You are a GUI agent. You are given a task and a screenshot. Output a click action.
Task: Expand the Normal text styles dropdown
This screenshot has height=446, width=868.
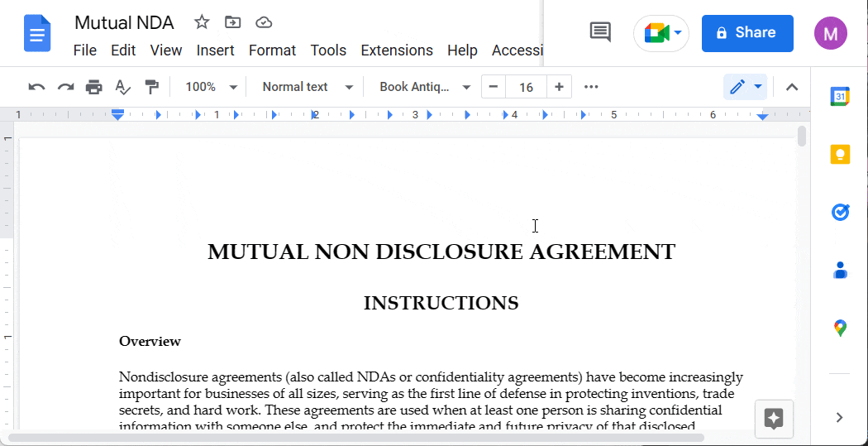click(308, 87)
